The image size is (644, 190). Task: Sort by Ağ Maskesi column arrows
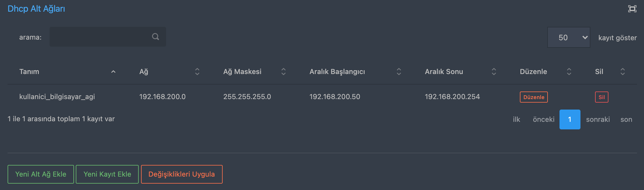[284, 72]
